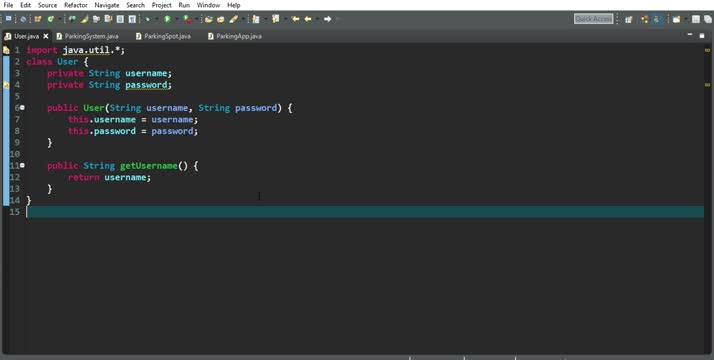Click the Open Perspective icon beside Quick Access
Image resolution: width=714 pixels, height=360 pixels.
coord(629,19)
